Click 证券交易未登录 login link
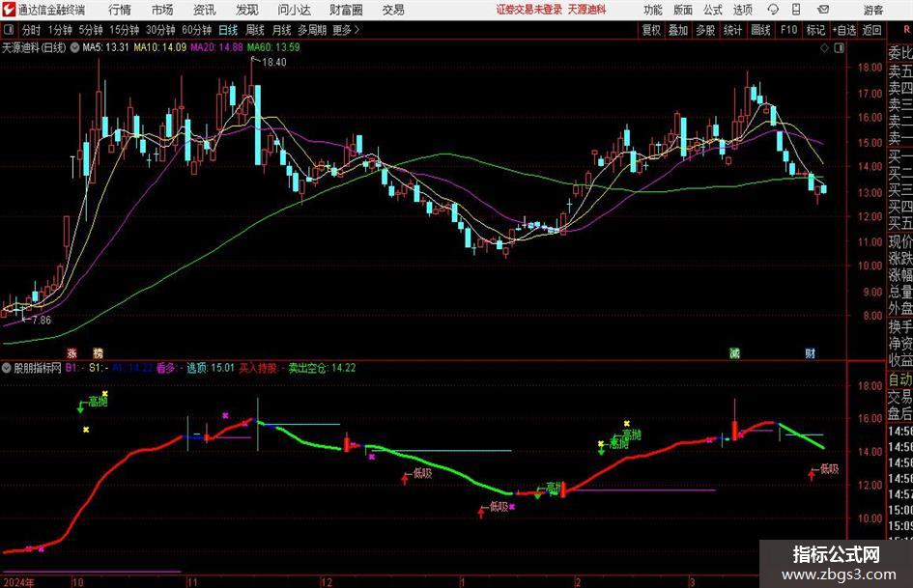Screen dimensions: 913x588 pos(529,10)
